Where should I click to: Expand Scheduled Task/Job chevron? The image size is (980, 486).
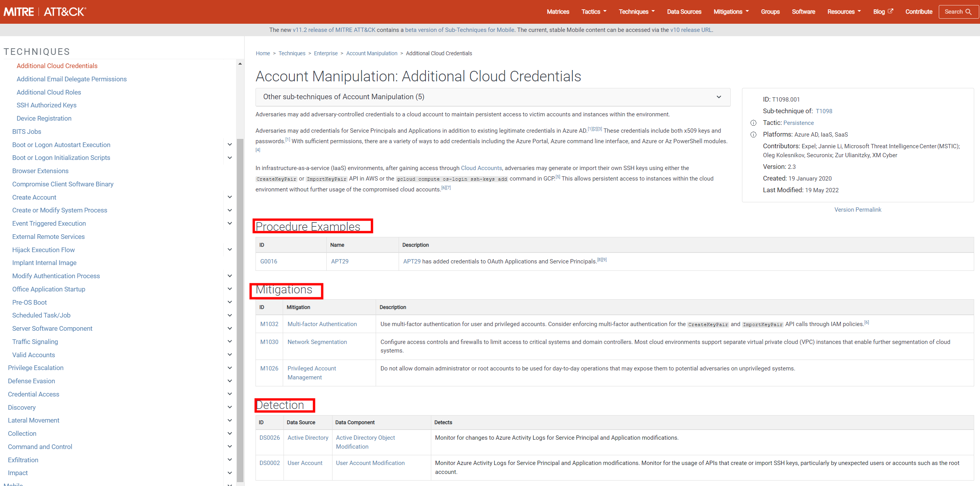coord(230,315)
